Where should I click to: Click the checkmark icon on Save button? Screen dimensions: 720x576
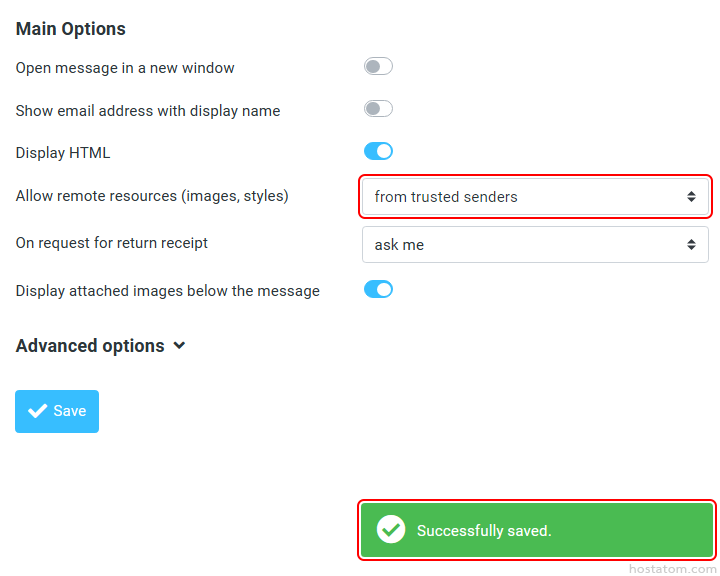(x=38, y=411)
